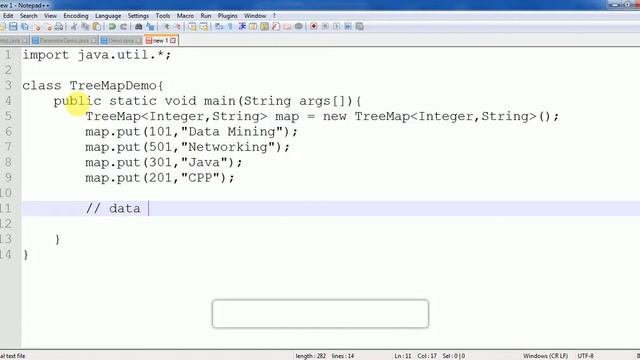This screenshot has width=640, height=360.
Task: Click the Stop Recording macro icon
Action: point(325,27)
